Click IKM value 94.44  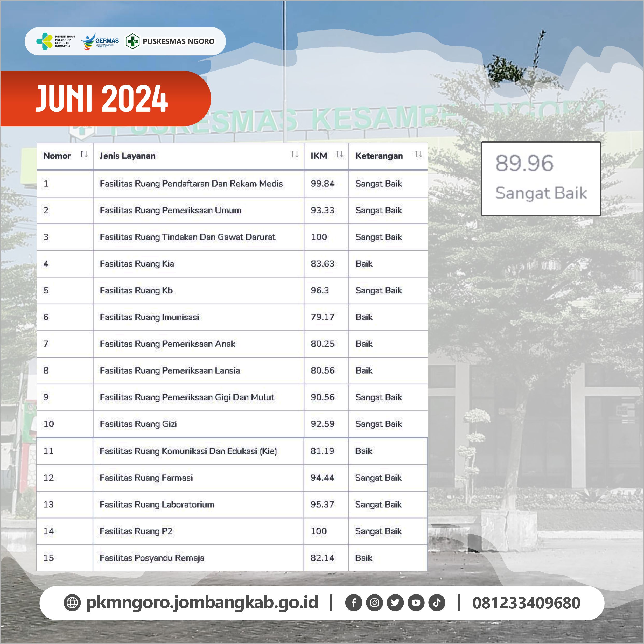point(322,478)
